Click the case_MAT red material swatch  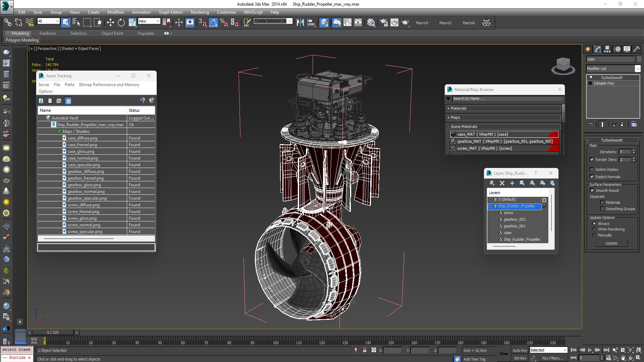pos(553,134)
